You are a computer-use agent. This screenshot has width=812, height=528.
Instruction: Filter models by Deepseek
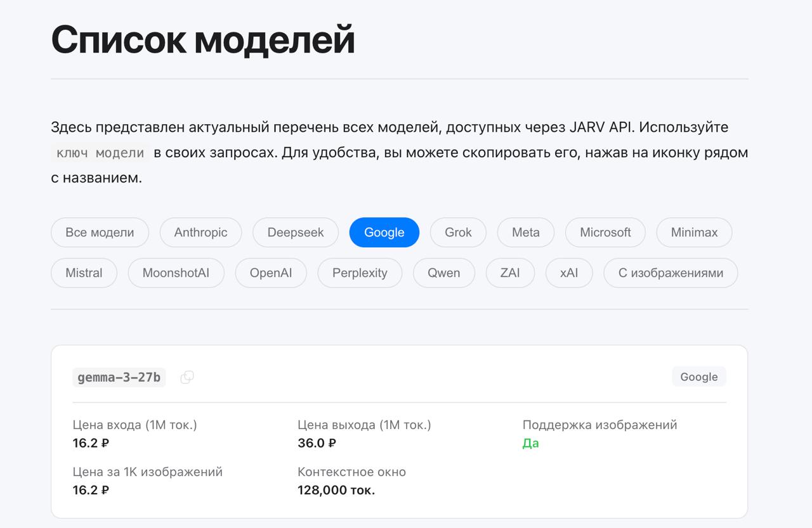[x=296, y=232]
